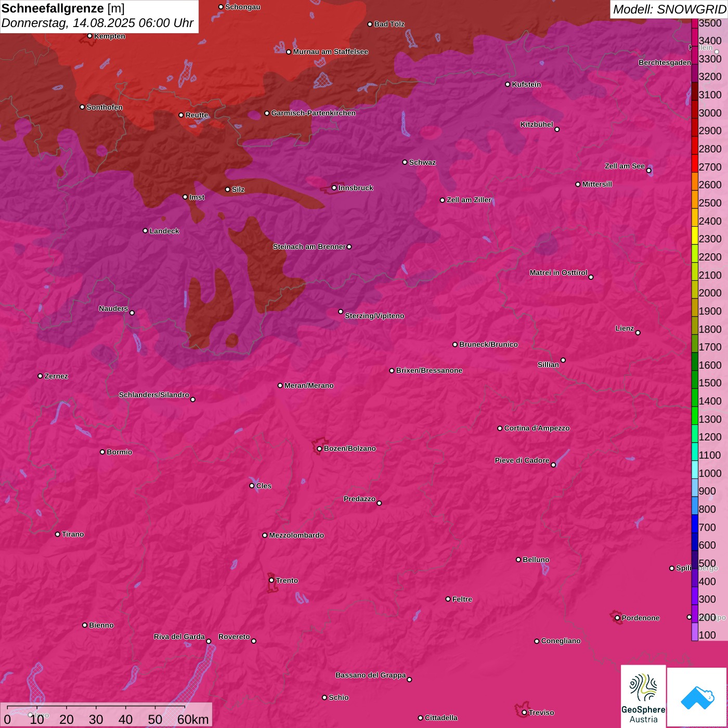Click the 2700 m red legend swatch
The image size is (728, 728).
[x=694, y=164]
